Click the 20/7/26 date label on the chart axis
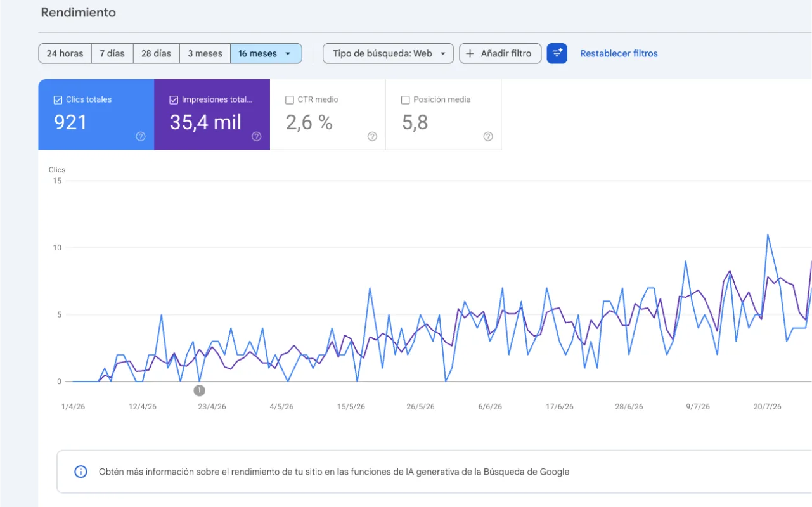This screenshot has height=507, width=812. (768, 407)
